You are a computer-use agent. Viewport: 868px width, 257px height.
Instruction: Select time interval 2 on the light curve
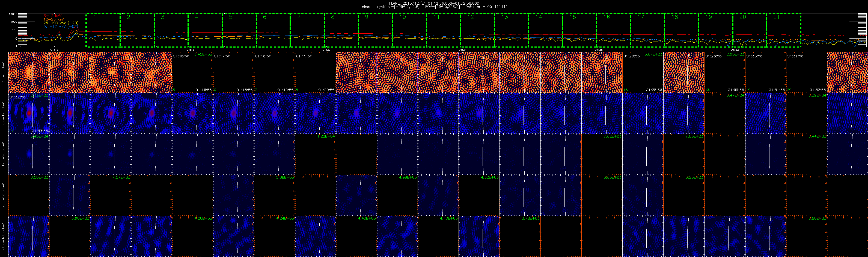pyautogui.click(x=137, y=30)
